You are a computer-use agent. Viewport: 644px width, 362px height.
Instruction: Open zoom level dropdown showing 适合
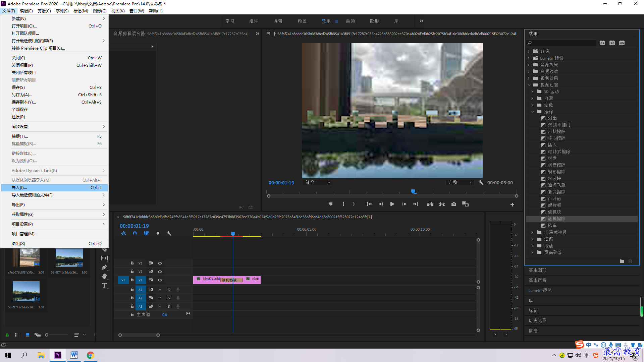pyautogui.click(x=317, y=183)
